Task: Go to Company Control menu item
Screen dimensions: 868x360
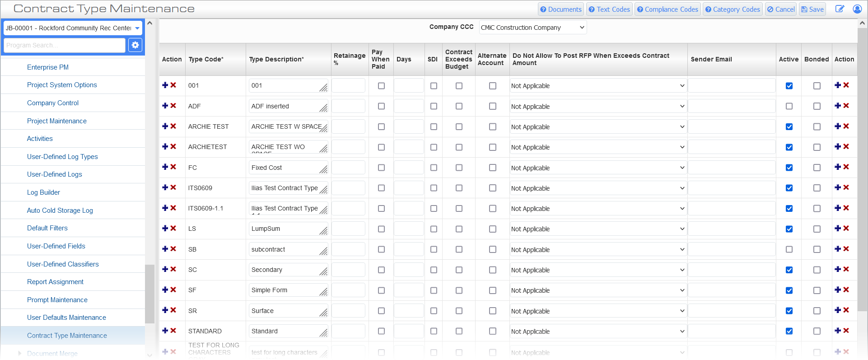Action: [x=53, y=103]
